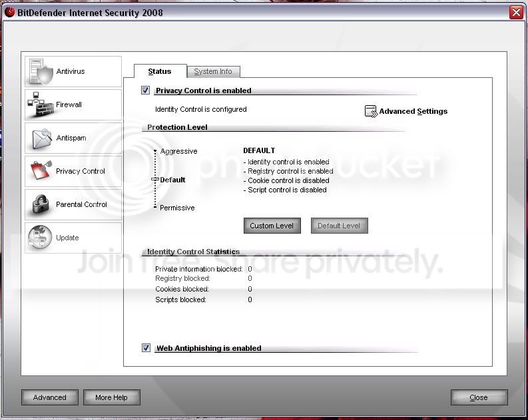Image resolution: width=528 pixels, height=420 pixels.
Task: Click the Privacy Control clipboard icon
Action: (41, 170)
